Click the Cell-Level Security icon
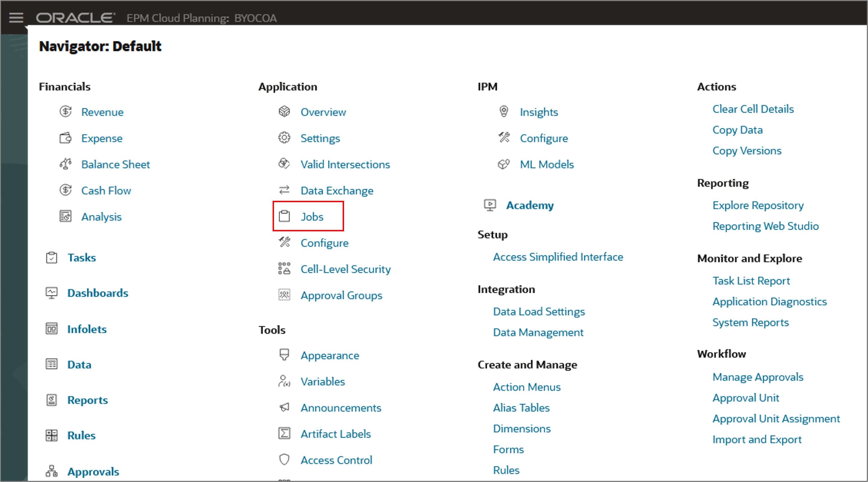The width and height of the screenshot is (868, 482). point(284,269)
